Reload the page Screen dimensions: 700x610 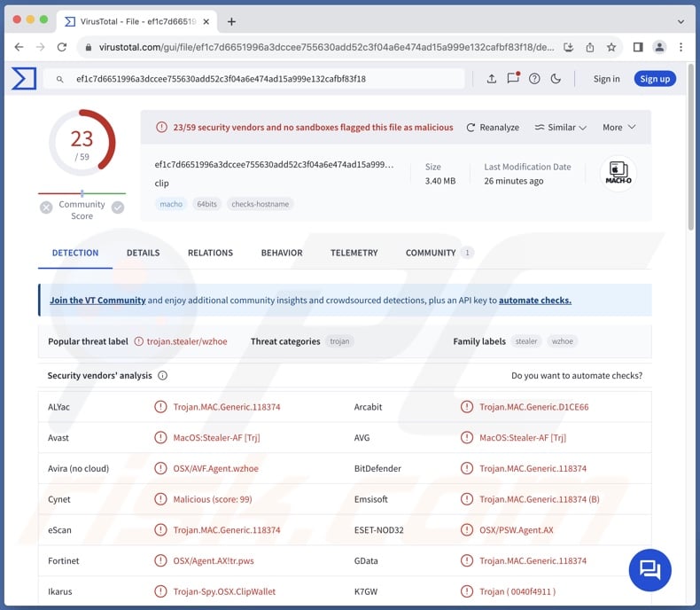[x=62, y=47]
